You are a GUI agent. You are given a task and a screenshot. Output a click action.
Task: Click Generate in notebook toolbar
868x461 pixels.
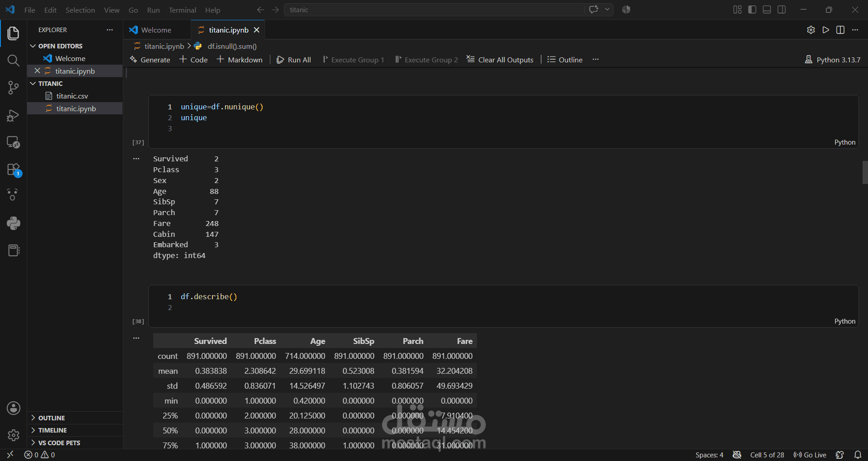coord(150,60)
